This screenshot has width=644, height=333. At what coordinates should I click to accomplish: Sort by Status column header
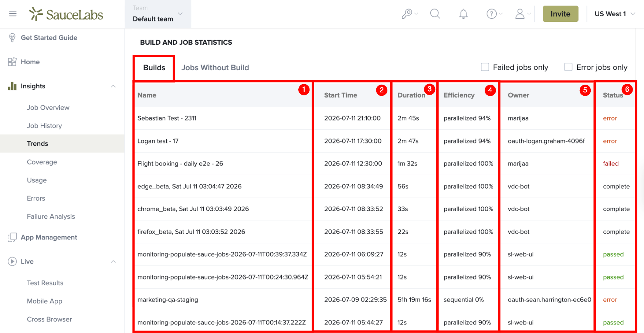click(x=613, y=95)
